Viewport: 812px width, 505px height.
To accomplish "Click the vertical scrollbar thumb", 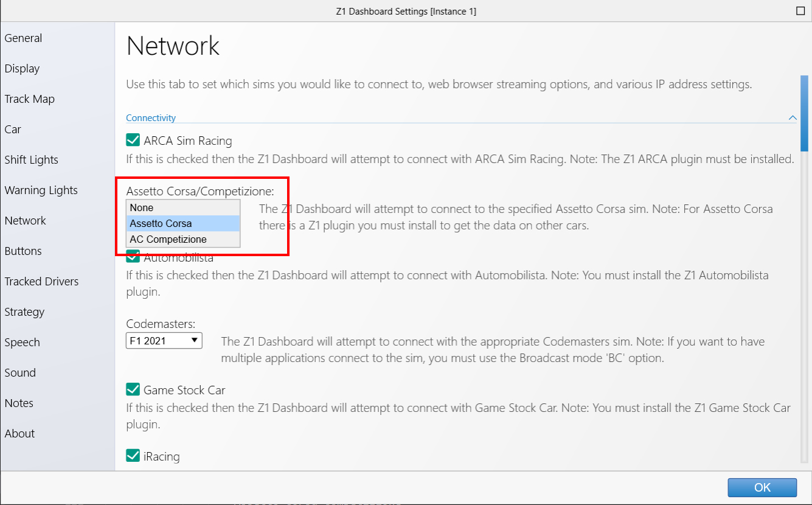I will 804,113.
